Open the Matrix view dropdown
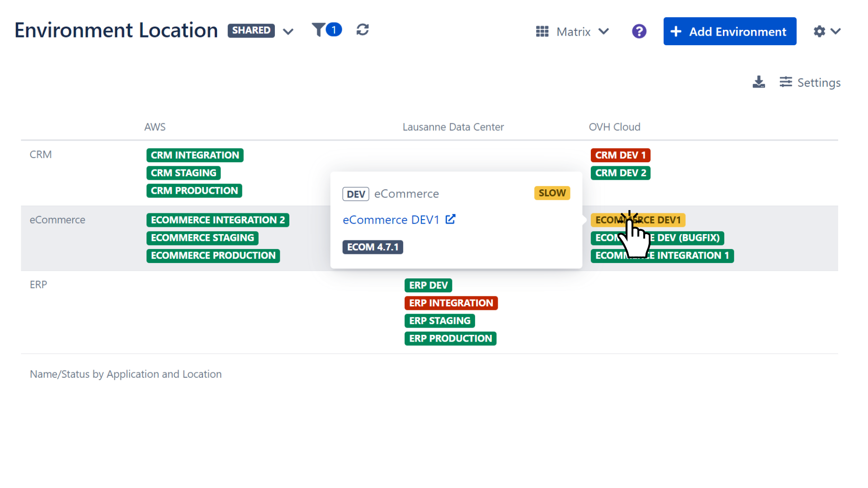 (572, 32)
